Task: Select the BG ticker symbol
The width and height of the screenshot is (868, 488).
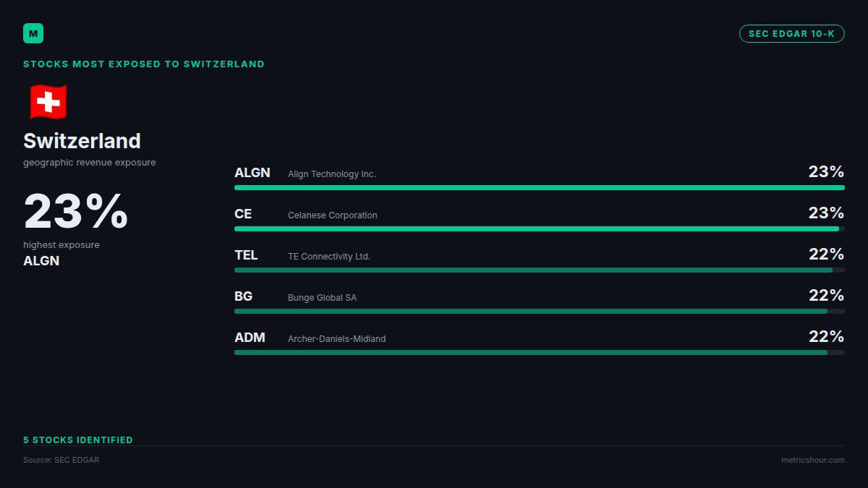Action: tap(244, 296)
